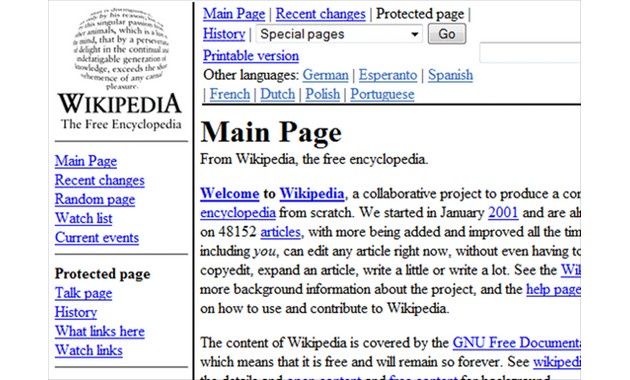Click 'From Wikipedia, the free encyclopedia.' text
This screenshot has height=380, width=630.
click(314, 159)
